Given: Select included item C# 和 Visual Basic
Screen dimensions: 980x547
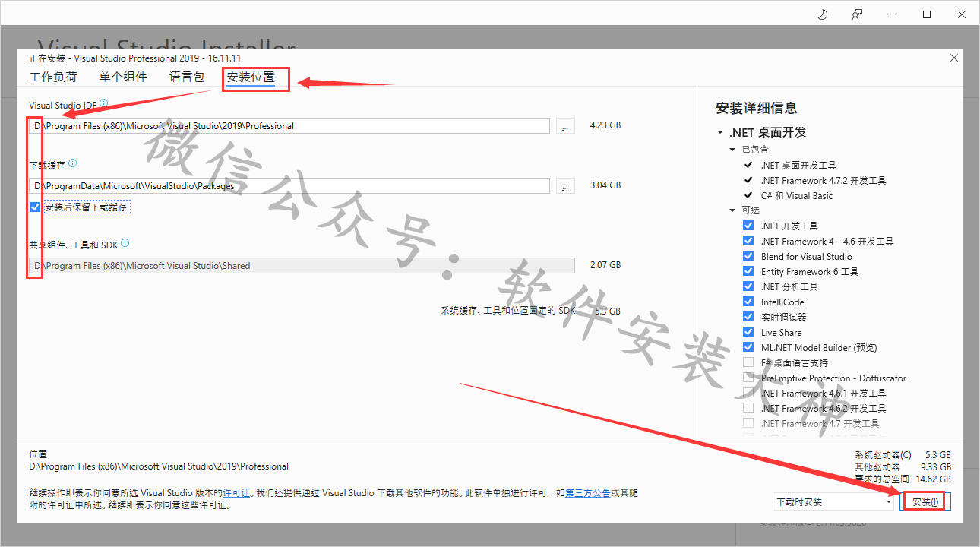Looking at the screenshot, I should 797,195.
